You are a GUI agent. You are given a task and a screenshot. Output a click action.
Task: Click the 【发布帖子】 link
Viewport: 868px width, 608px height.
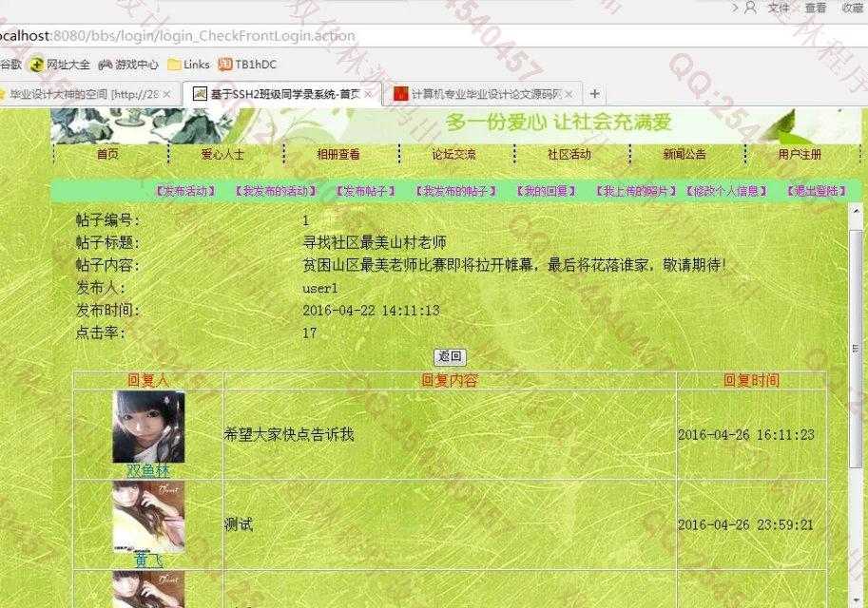tap(366, 191)
